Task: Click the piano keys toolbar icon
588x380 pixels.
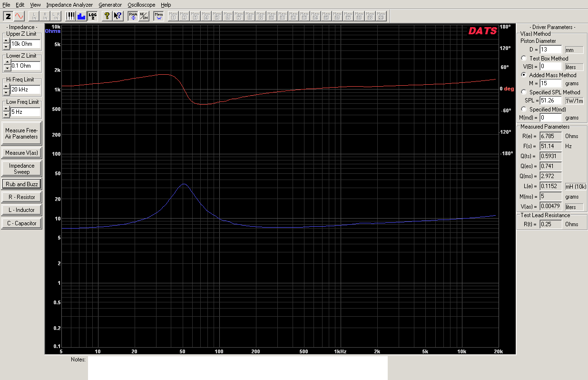Action: coord(71,16)
